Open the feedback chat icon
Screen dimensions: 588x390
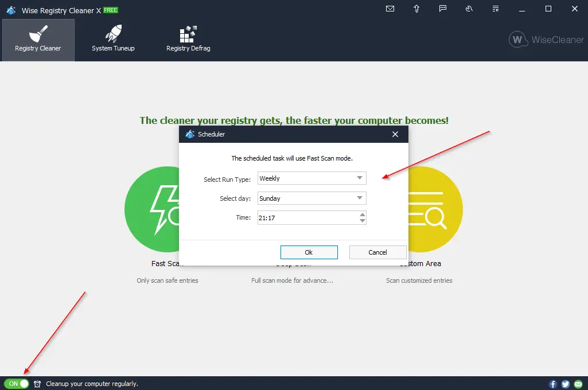pyautogui.click(x=443, y=9)
